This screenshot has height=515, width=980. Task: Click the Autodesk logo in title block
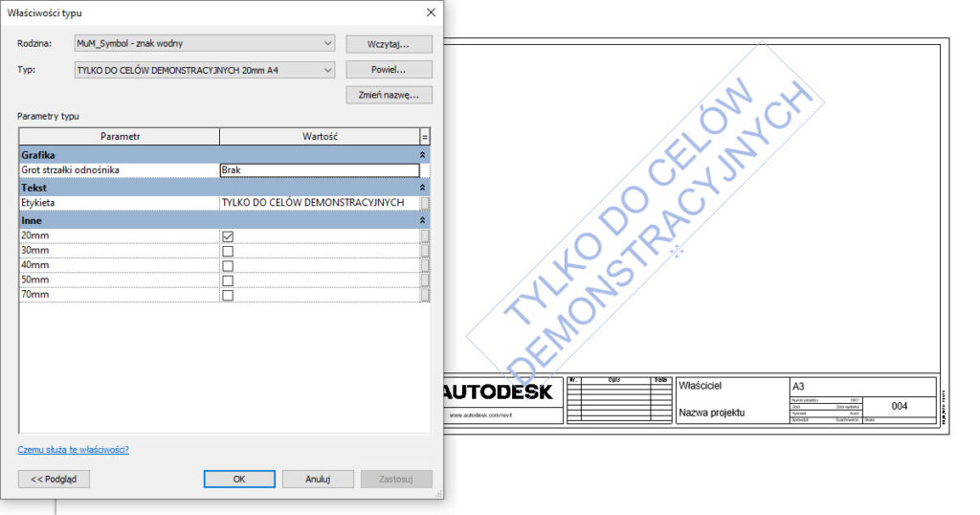click(x=497, y=392)
